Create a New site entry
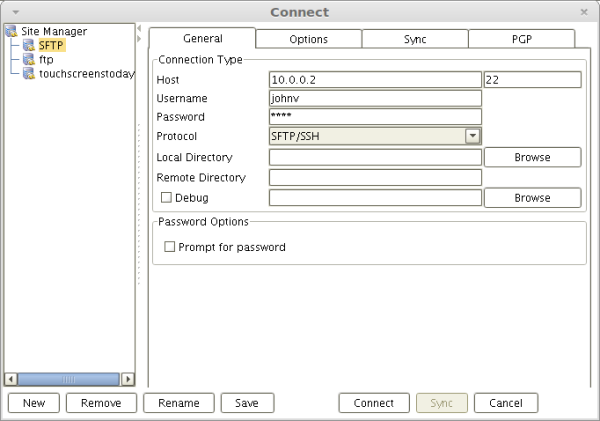Viewport: 600px width, 421px height. (x=34, y=403)
